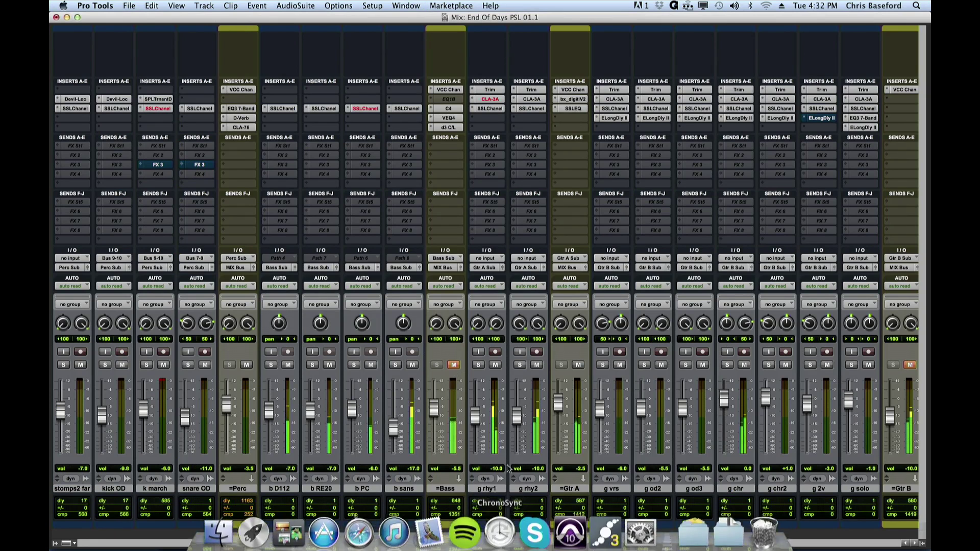Click the volume fader on stomps2 far
The image size is (980, 551).
61,411
